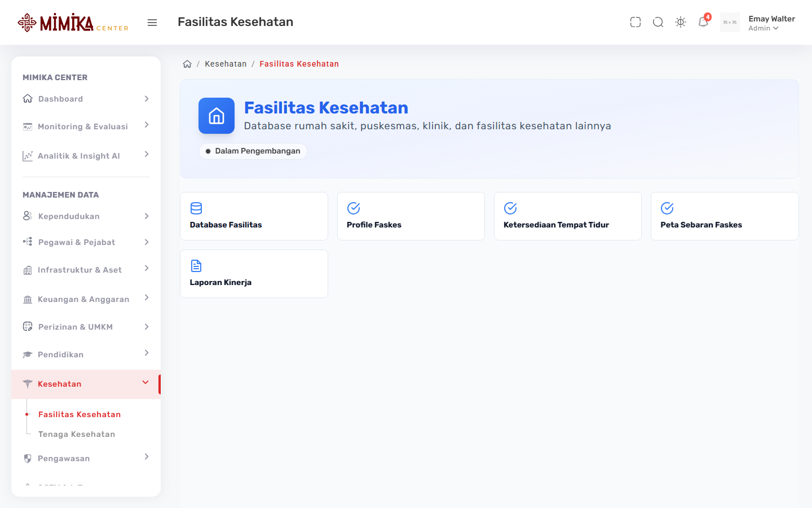Click the user avatar thumbnail

pyautogui.click(x=730, y=23)
